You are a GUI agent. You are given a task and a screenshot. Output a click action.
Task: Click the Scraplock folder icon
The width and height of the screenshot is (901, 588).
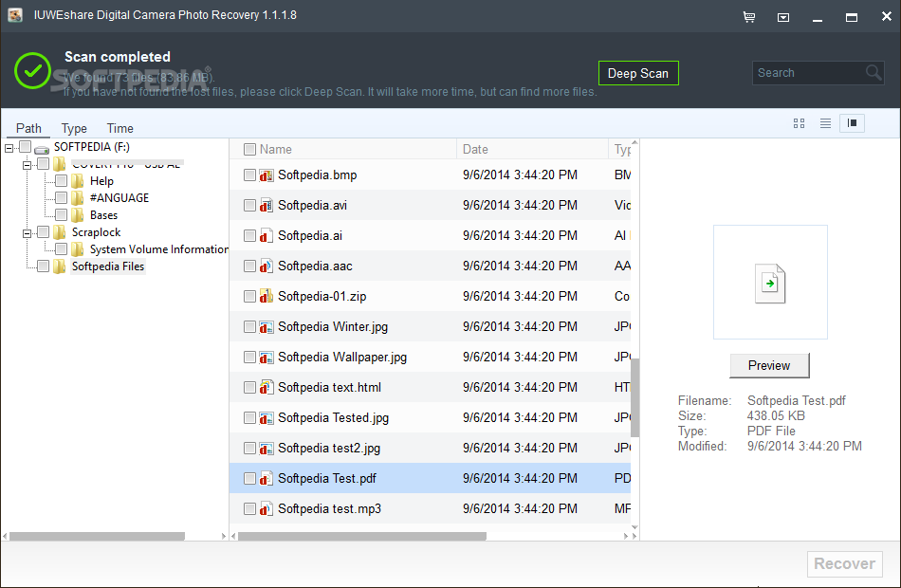click(x=59, y=232)
